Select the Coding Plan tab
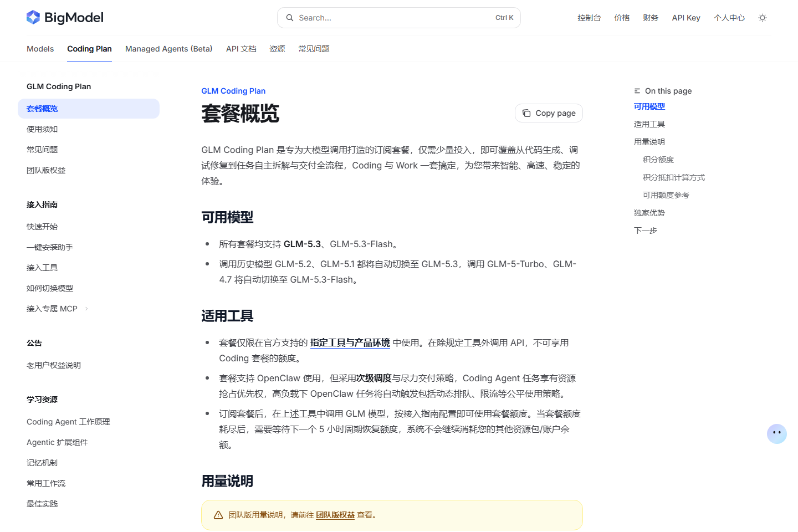Image resolution: width=798 pixels, height=532 pixels. tap(90, 49)
